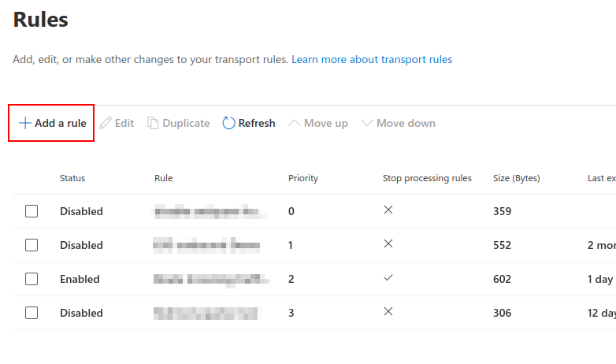Select checkbox for priority 1 rule
This screenshot has height=364, width=616.
coord(32,245)
